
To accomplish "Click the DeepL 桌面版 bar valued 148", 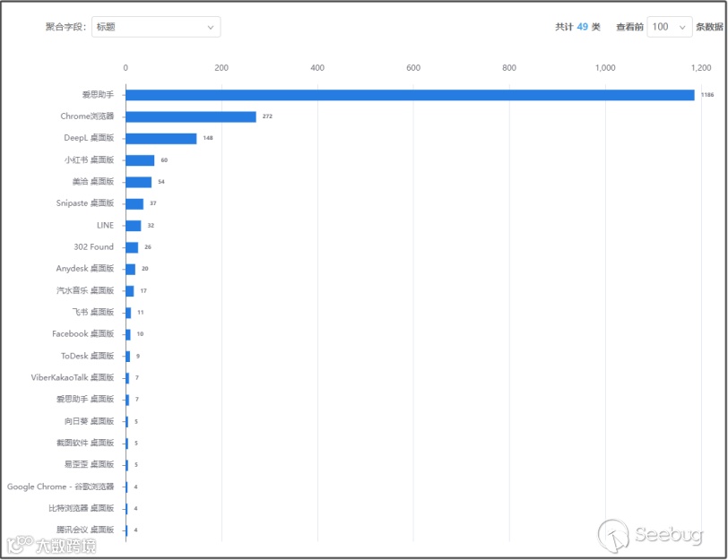I will click(161, 138).
